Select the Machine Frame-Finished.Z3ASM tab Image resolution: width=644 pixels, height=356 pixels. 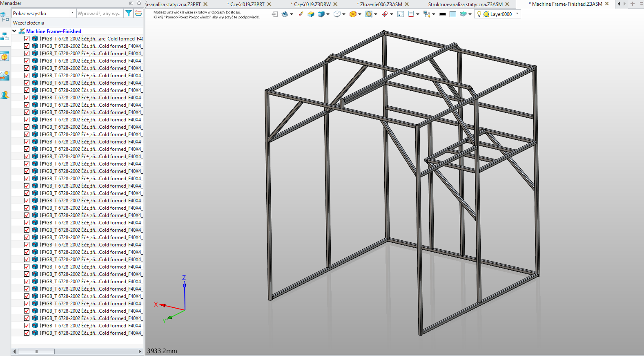click(566, 4)
